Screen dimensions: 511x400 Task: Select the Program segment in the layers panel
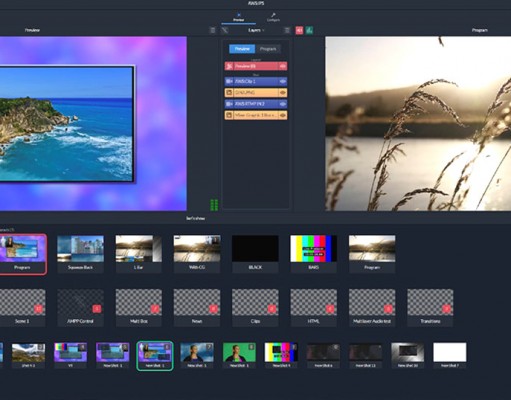pos(268,49)
